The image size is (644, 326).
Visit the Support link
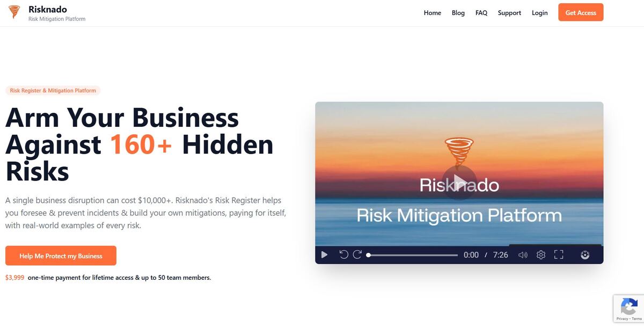coord(509,13)
